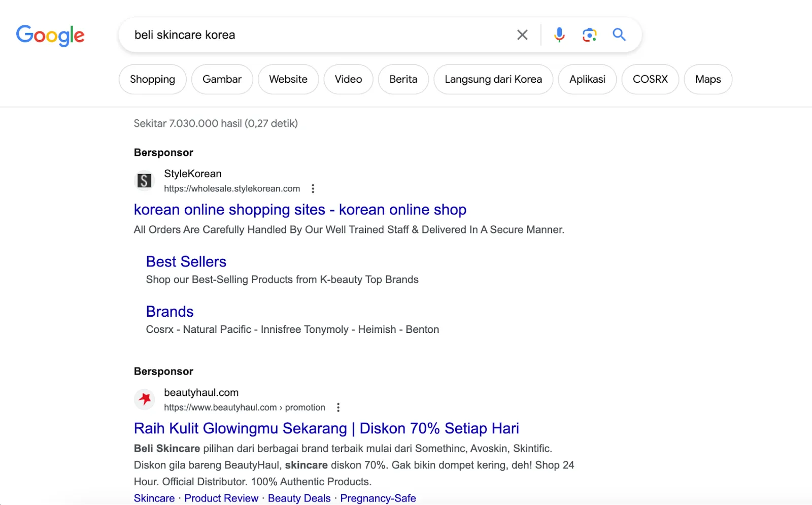812x505 pixels.
Task: Visit the Brands sitelink
Action: 170,312
